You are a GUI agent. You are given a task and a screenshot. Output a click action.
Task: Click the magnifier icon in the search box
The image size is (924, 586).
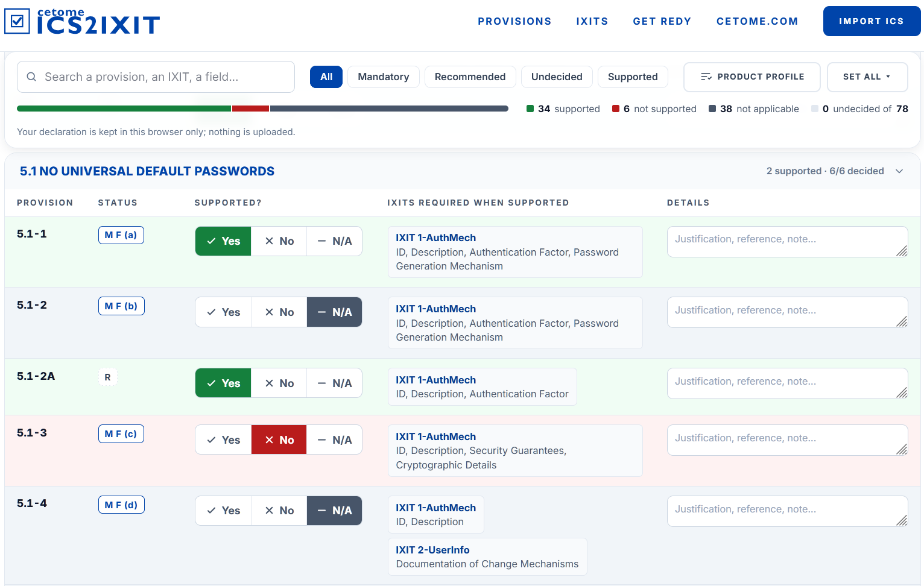point(31,77)
